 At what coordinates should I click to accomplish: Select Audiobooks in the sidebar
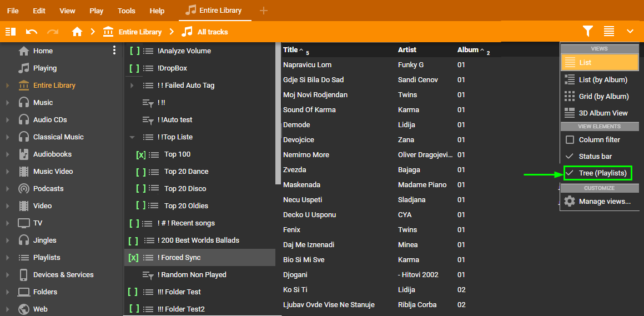click(x=52, y=154)
